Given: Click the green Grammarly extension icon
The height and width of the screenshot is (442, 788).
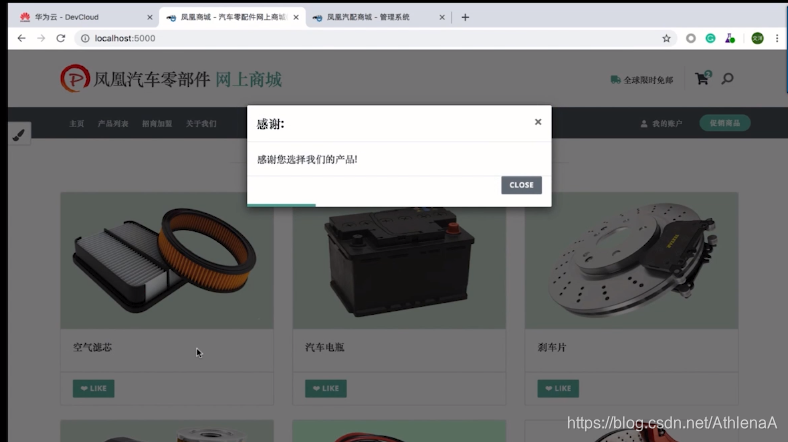Looking at the screenshot, I should [x=710, y=38].
